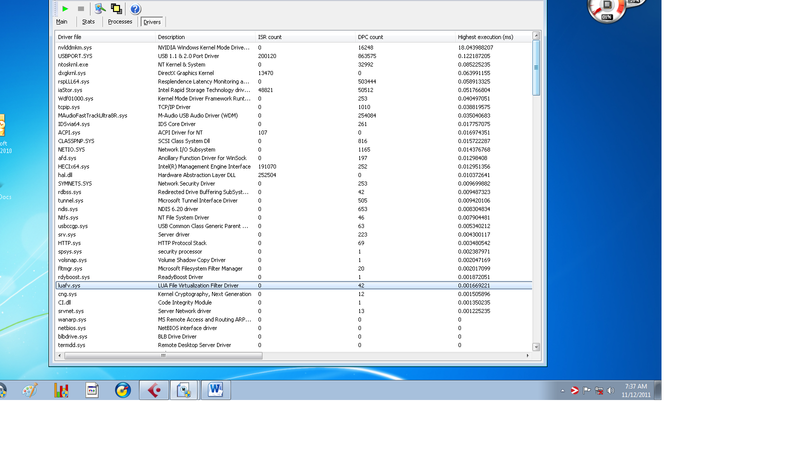Select the ntoskrnl.exe row
This screenshot has width=800, height=450.
click(293, 65)
